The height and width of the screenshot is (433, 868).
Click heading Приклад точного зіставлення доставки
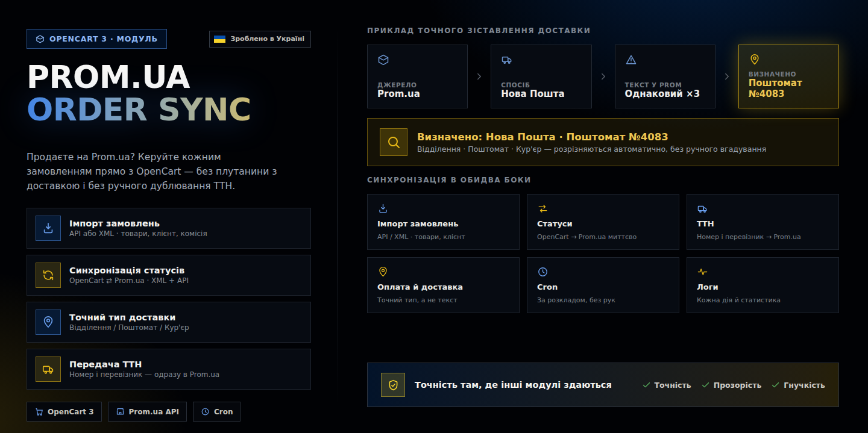pyautogui.click(x=479, y=31)
